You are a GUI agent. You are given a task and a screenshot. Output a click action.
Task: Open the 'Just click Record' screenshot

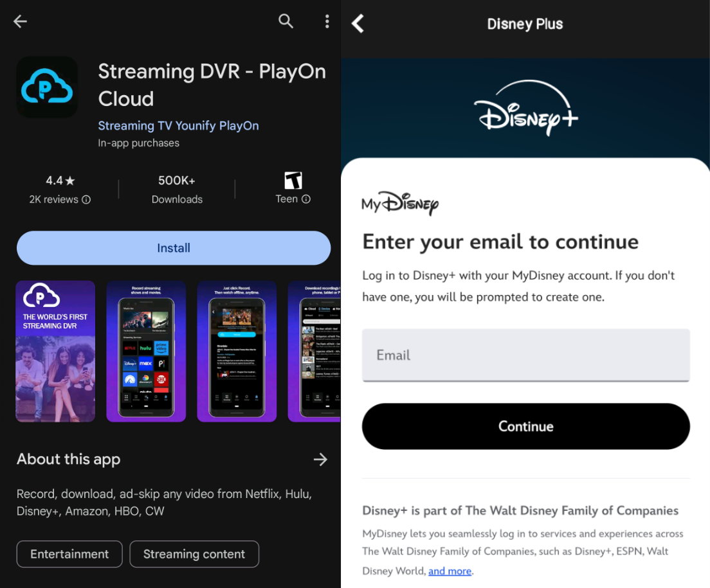point(237,352)
